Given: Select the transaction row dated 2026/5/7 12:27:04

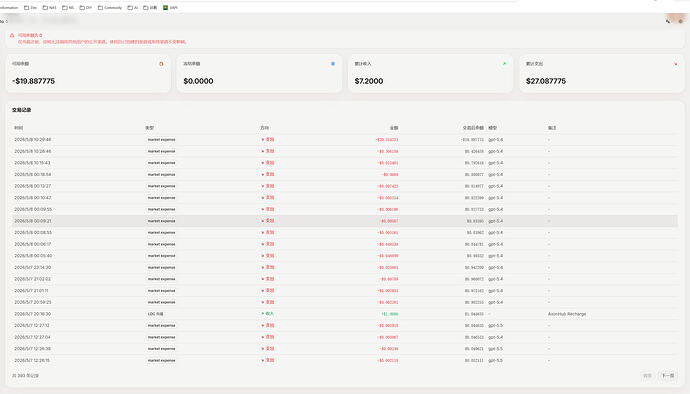Looking at the screenshot, I should pos(345,337).
